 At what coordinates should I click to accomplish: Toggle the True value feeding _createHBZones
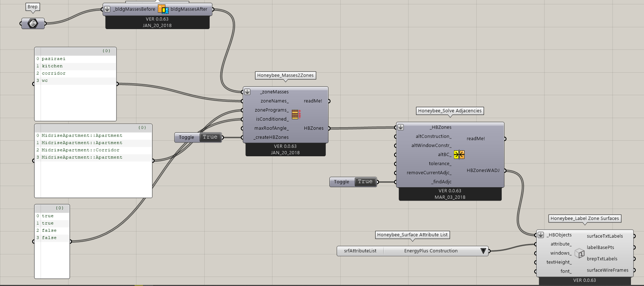coord(210,137)
